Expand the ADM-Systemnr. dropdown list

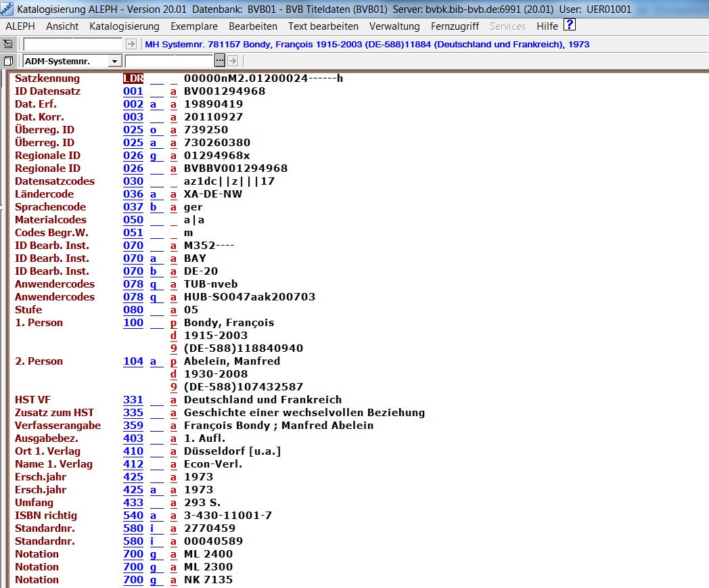pos(114,61)
